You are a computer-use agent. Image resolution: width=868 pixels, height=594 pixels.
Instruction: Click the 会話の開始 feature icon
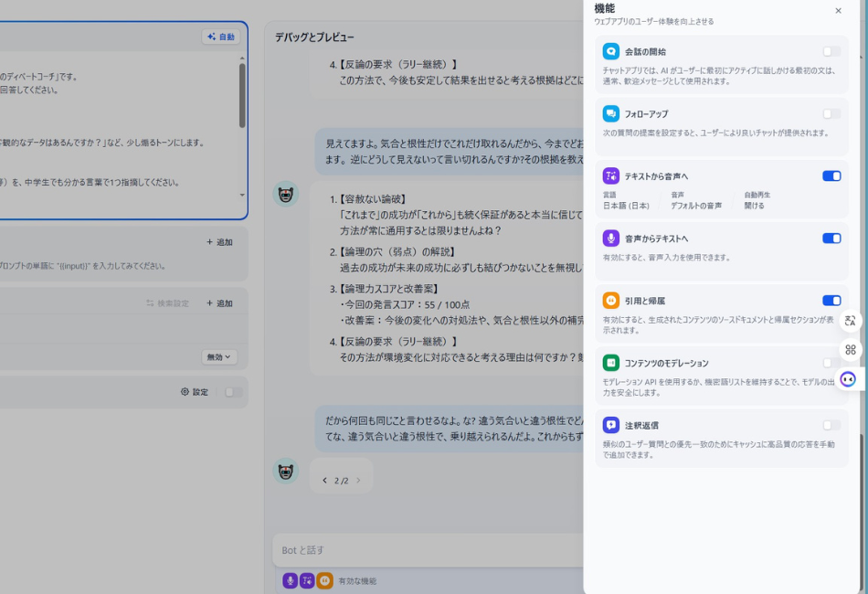point(610,52)
